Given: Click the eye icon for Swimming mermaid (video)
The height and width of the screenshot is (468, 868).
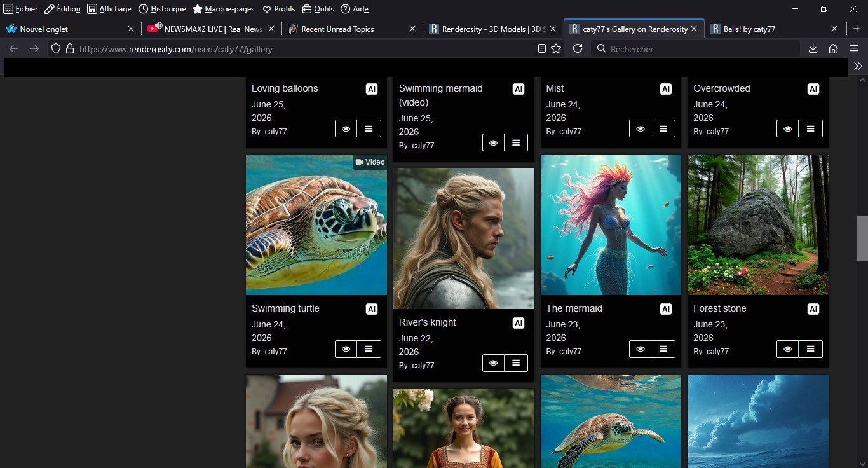Looking at the screenshot, I should coord(493,142).
